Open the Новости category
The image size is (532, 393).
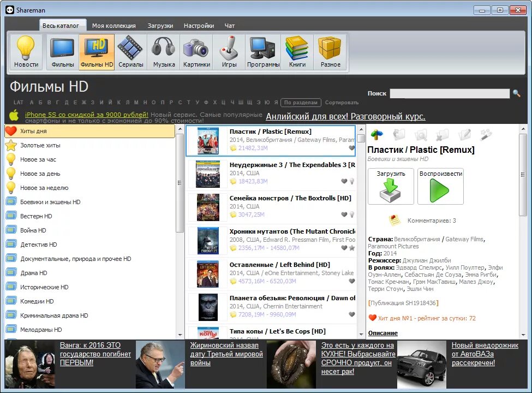tap(26, 52)
